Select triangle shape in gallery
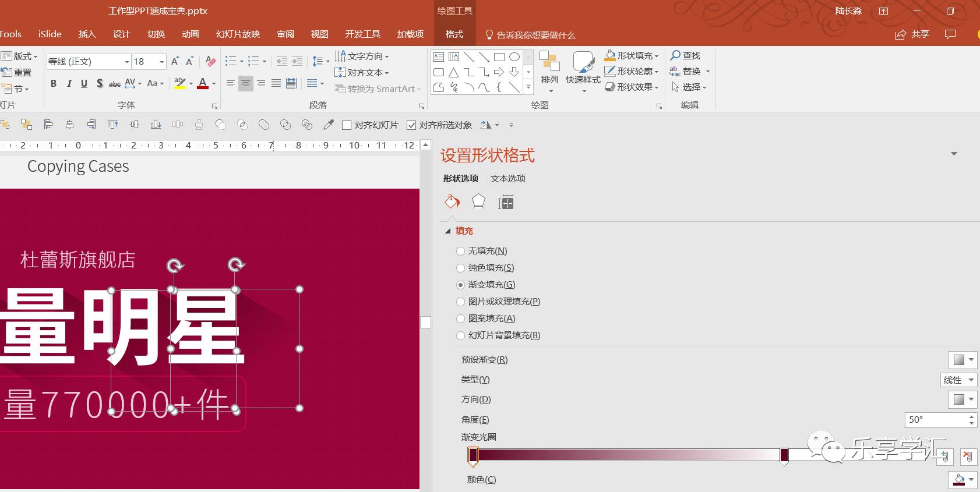The width and height of the screenshot is (980, 492). [x=454, y=72]
